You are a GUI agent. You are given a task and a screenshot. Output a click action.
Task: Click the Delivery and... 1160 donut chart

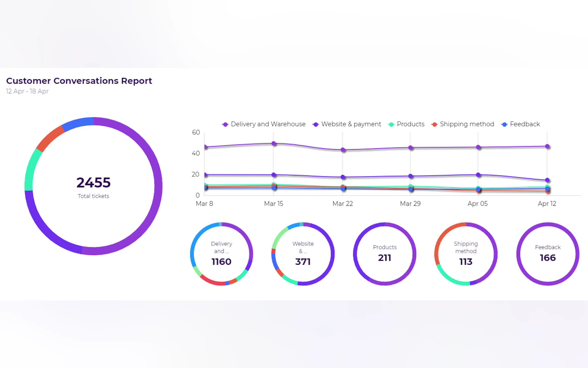pos(222,254)
